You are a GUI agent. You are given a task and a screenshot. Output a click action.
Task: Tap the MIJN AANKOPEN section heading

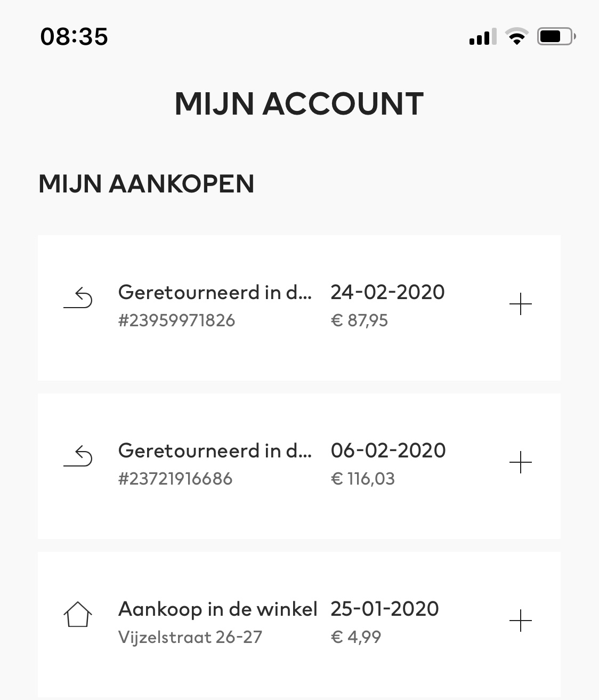[146, 184]
